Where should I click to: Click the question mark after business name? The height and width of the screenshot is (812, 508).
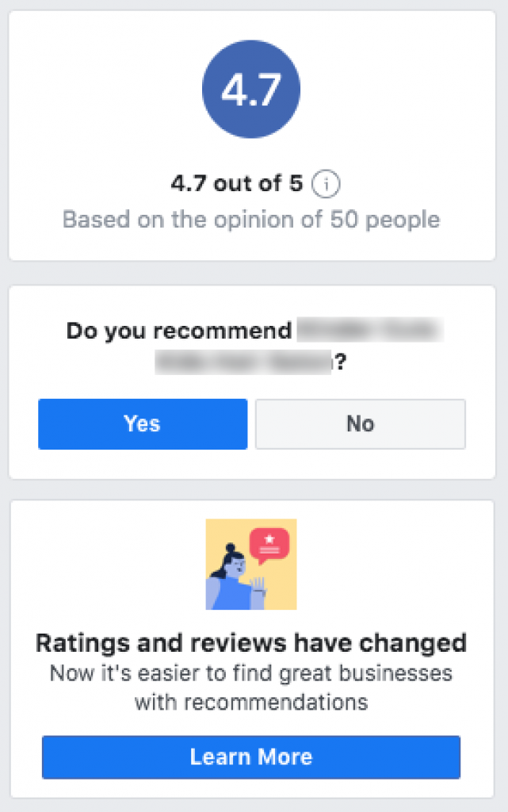340,363
